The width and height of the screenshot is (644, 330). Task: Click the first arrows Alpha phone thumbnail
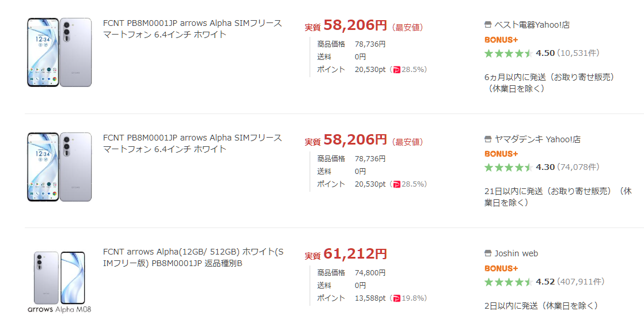pos(59,52)
